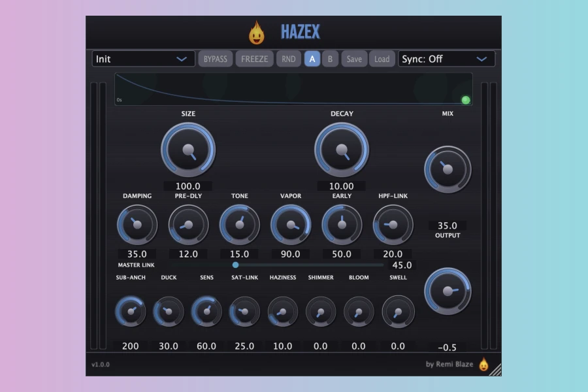The height and width of the screenshot is (392, 588).
Task: Click the SENS knob
Action: tap(206, 312)
